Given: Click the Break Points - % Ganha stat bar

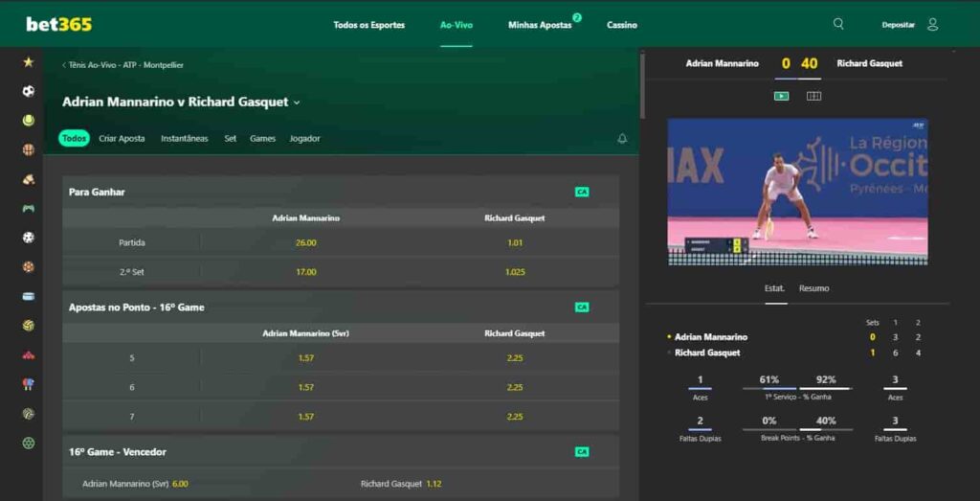Looking at the screenshot, I should click(x=797, y=430).
